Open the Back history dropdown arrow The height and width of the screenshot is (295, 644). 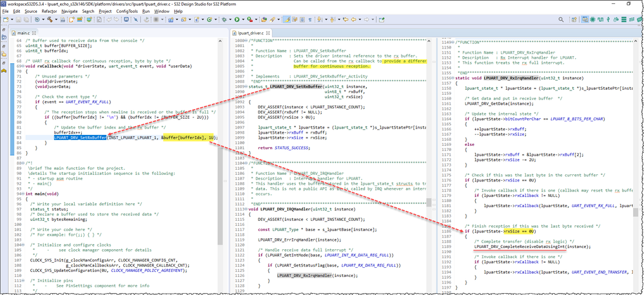click(359, 19)
